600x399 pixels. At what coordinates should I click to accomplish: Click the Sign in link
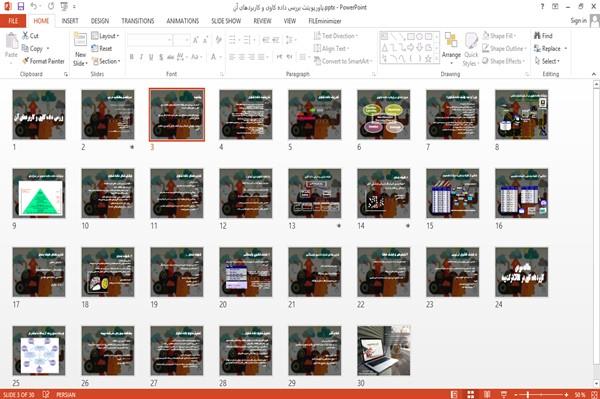pyautogui.click(x=578, y=21)
